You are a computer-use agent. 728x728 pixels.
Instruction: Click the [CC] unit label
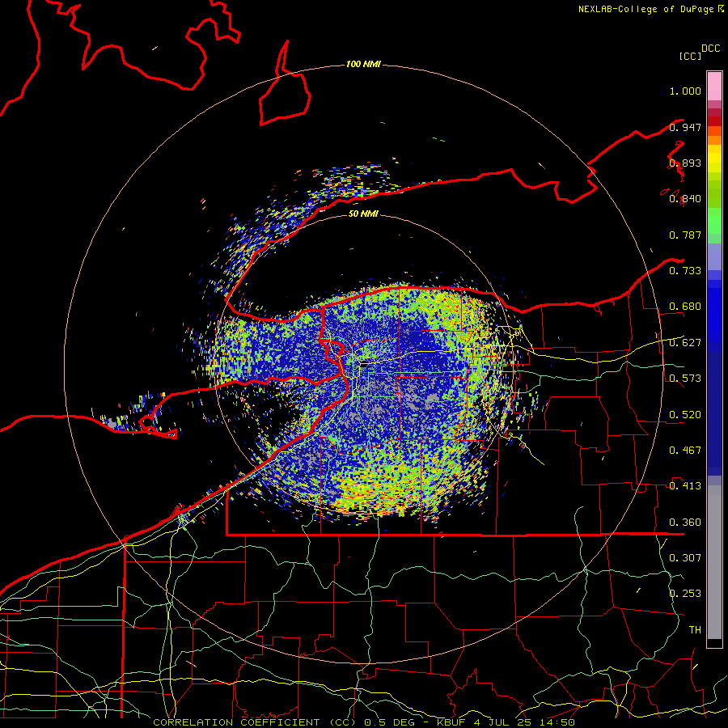tap(690, 56)
